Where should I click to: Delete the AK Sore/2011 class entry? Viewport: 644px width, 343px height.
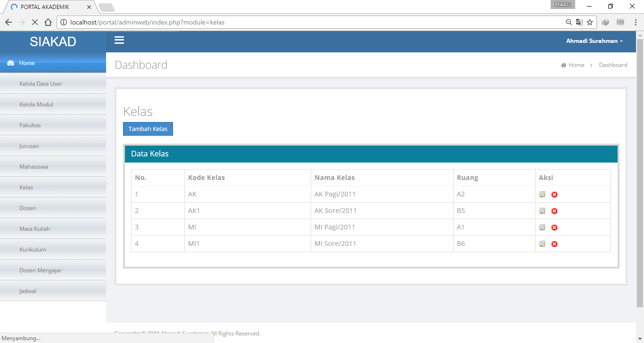click(x=554, y=211)
